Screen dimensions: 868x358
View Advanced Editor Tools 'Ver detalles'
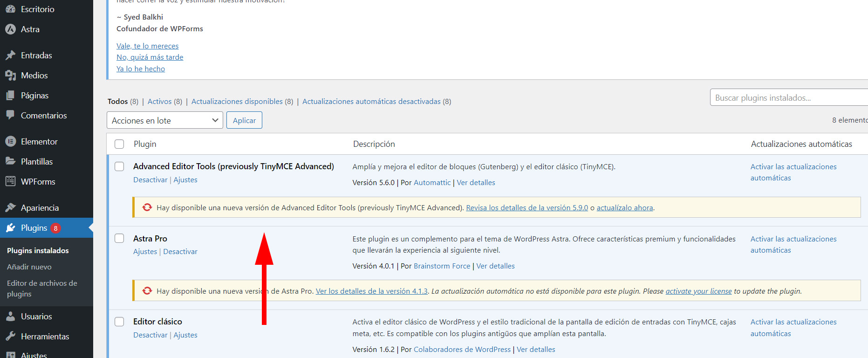(476, 183)
